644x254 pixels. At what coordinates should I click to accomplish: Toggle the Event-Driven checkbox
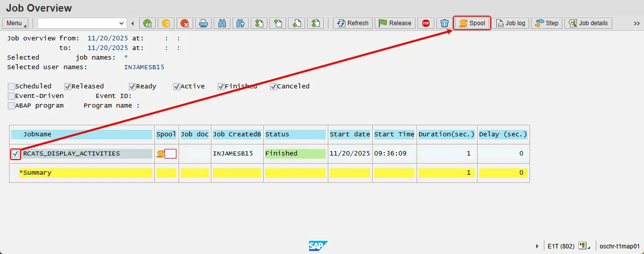click(11, 96)
